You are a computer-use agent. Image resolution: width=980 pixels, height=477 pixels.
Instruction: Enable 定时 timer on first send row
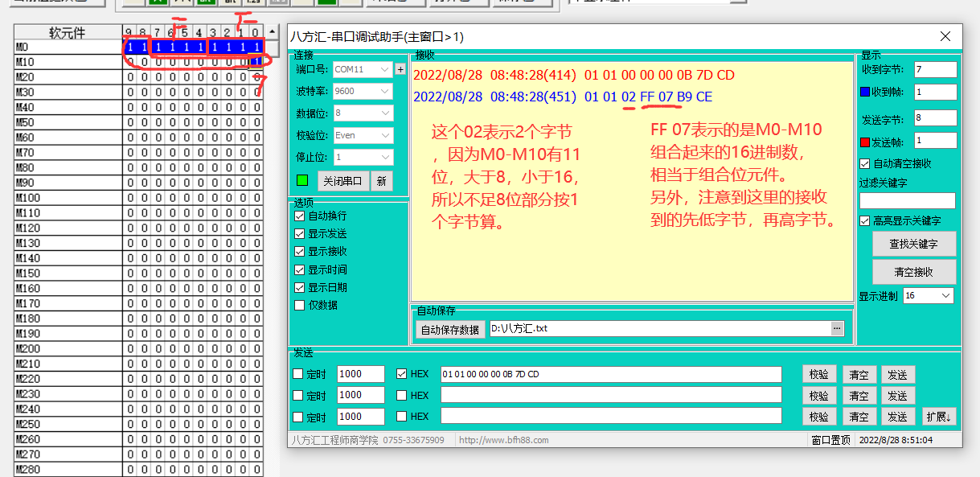click(x=298, y=374)
